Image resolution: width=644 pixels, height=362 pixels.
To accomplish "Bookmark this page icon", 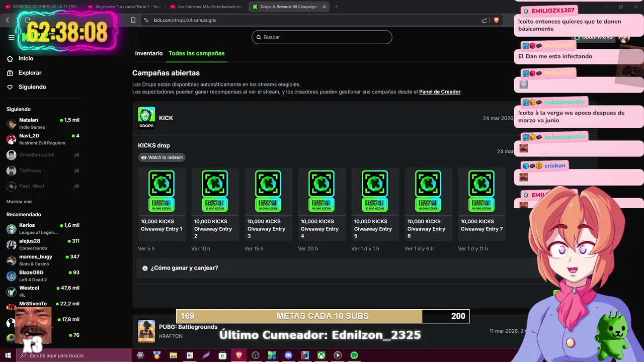I will (133, 20).
